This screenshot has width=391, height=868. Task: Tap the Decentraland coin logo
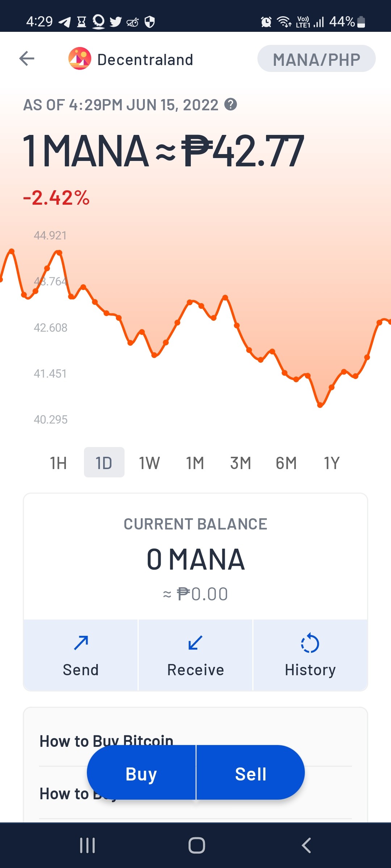pos(80,58)
